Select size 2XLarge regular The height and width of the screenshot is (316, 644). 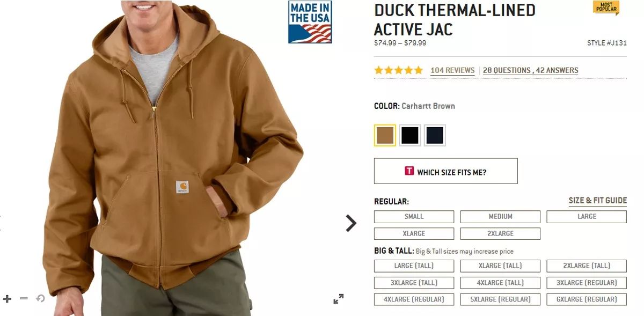coord(500,234)
